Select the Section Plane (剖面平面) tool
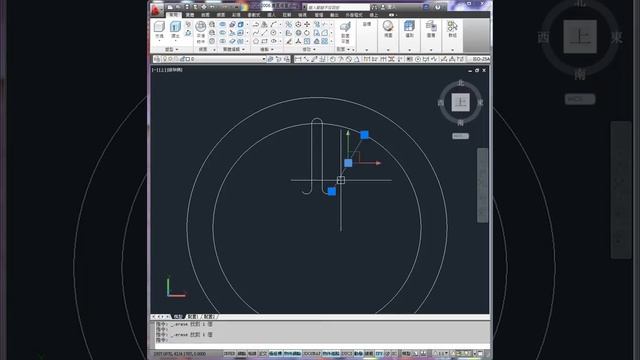The width and height of the screenshot is (640, 360). click(345, 33)
